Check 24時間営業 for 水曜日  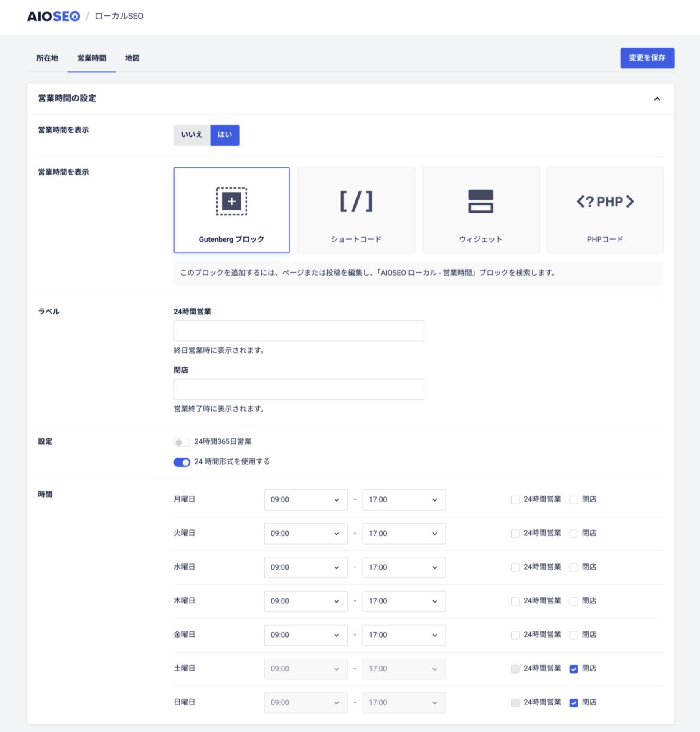point(515,567)
